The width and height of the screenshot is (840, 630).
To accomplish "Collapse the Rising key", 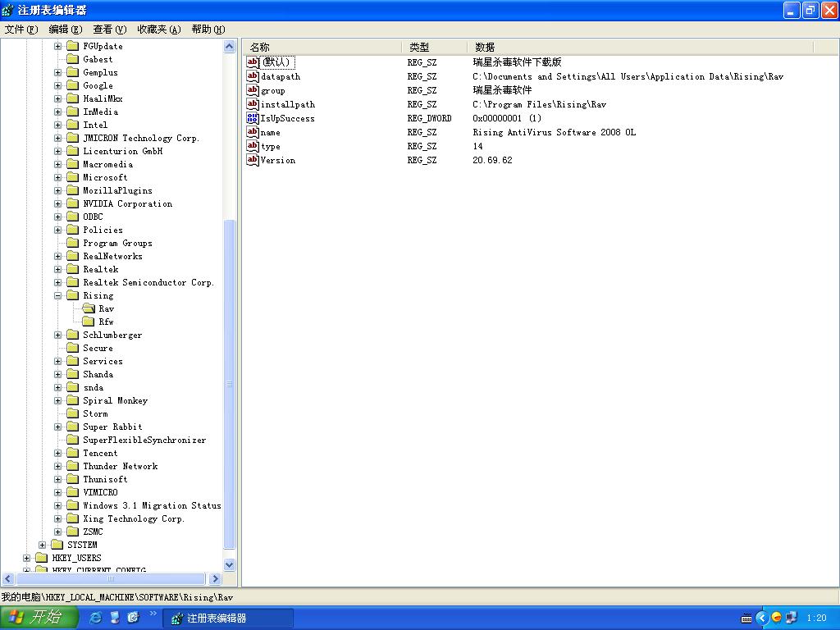I will (x=58, y=295).
